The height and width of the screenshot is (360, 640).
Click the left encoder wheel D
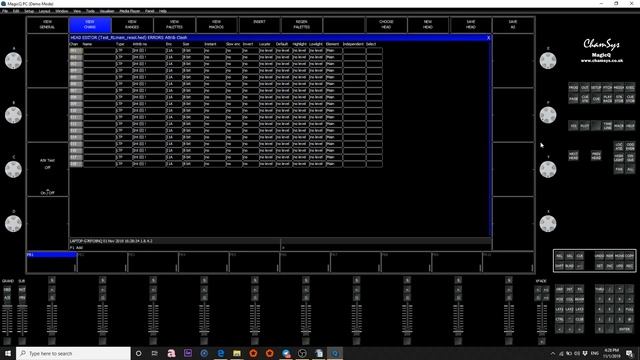point(13,223)
